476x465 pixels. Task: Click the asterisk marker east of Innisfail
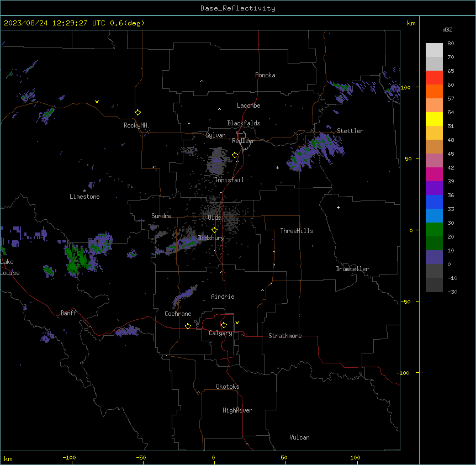277,167
